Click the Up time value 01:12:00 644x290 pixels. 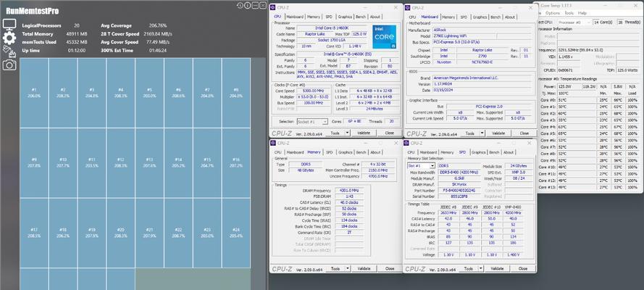tap(76, 51)
